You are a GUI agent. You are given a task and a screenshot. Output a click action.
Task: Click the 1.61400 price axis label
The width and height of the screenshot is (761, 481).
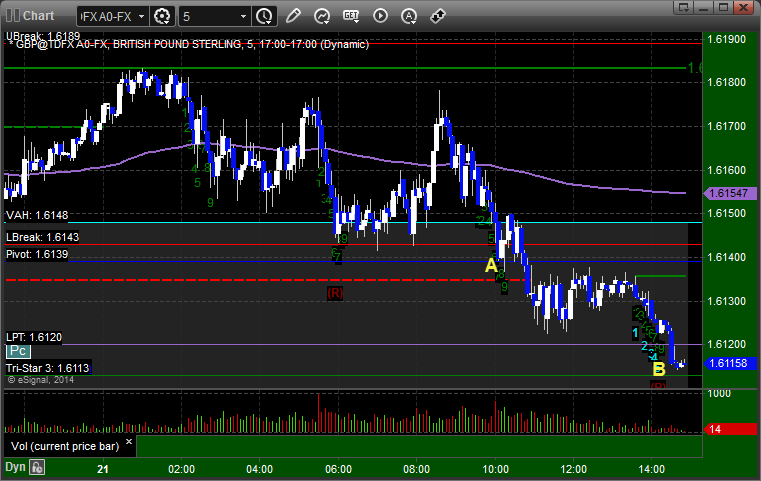pyautogui.click(x=727, y=257)
